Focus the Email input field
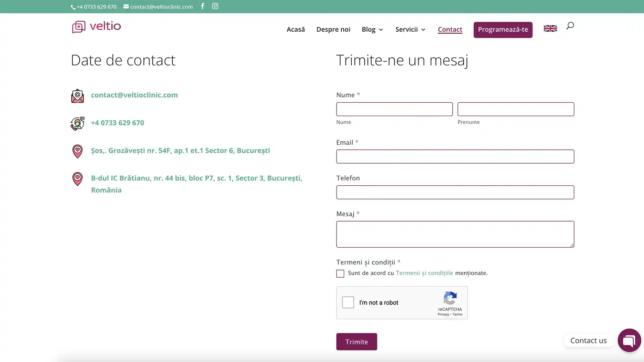This screenshot has width=644, height=362. tap(455, 156)
